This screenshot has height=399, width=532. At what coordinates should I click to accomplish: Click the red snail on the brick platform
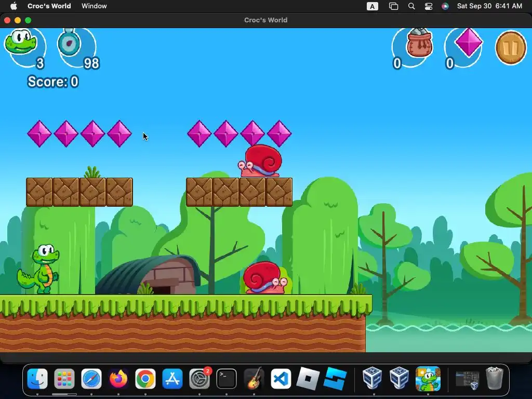coord(260,161)
